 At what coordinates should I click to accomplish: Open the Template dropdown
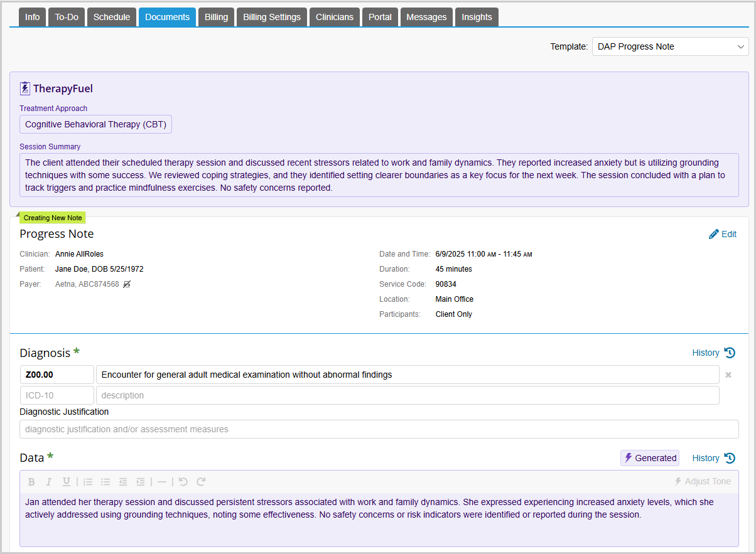[x=670, y=46]
